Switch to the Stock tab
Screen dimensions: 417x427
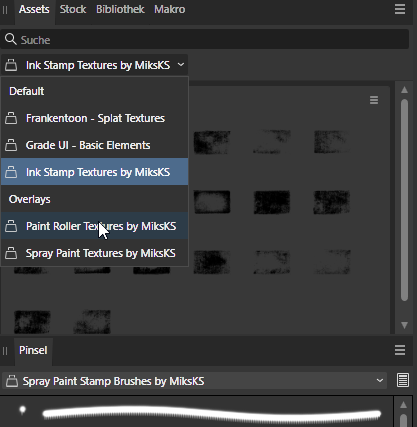tap(73, 9)
